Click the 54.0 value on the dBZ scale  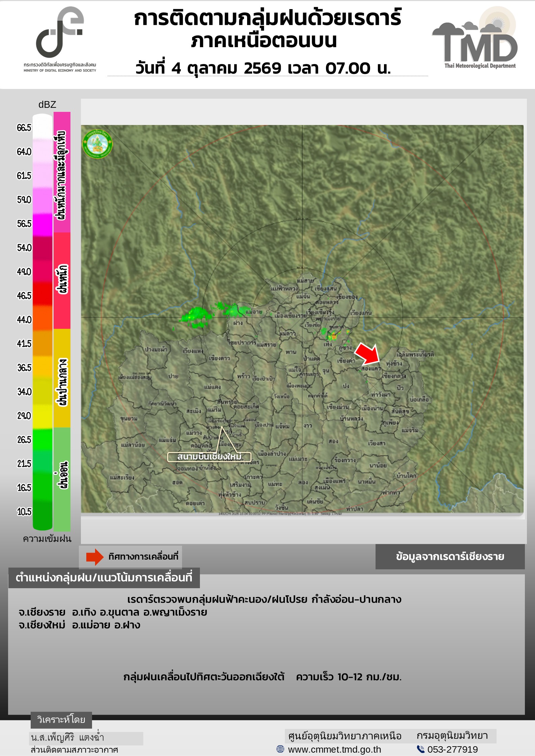24,248
